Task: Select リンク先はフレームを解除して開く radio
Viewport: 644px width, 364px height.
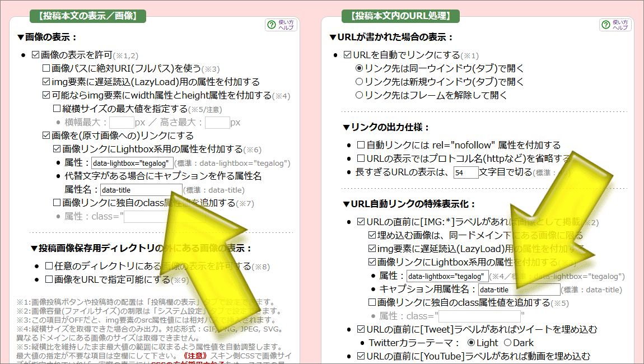Action: (360, 95)
